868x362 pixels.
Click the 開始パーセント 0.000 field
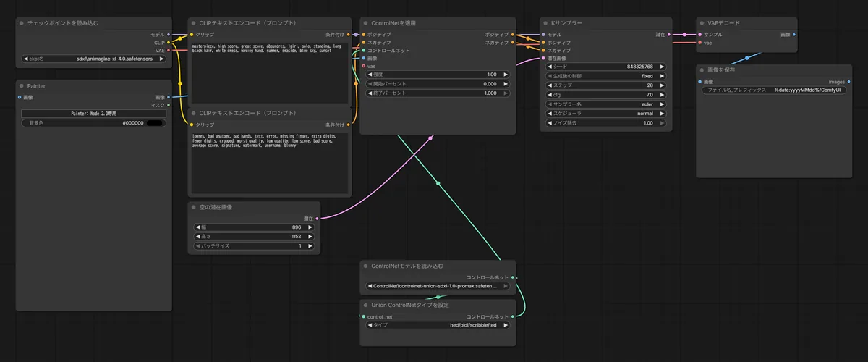pyautogui.click(x=438, y=84)
